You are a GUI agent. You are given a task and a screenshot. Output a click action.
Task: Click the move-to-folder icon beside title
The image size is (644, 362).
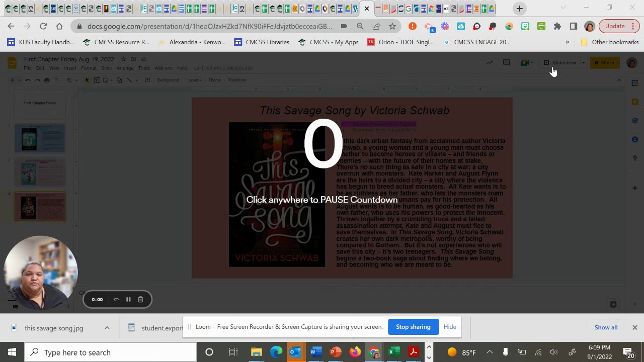133,59
